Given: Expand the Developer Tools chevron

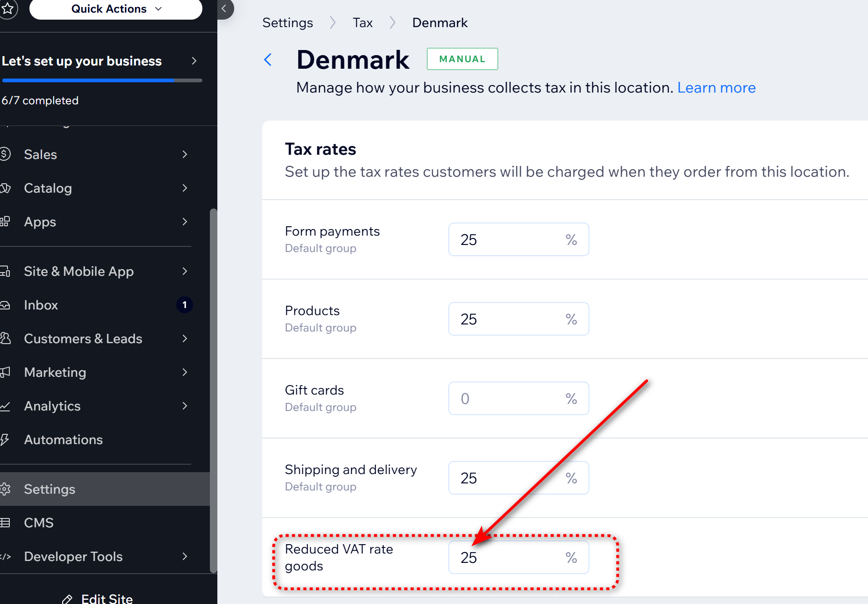Looking at the screenshot, I should [x=185, y=556].
